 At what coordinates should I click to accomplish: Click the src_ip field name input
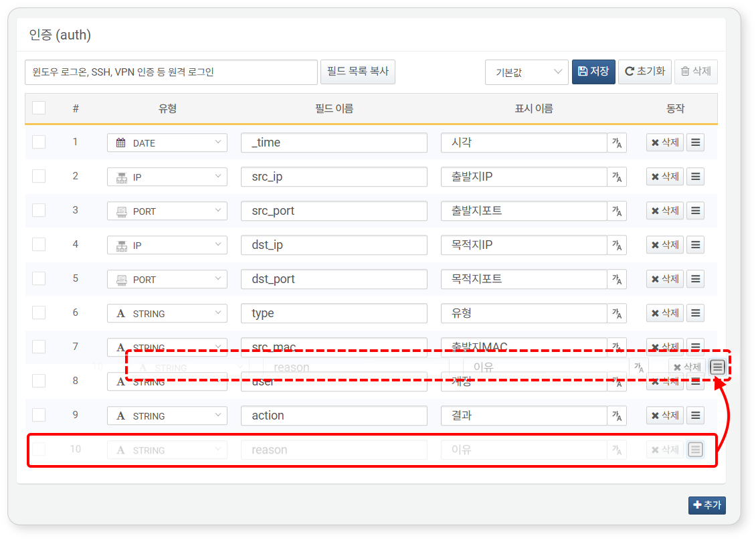point(334,177)
